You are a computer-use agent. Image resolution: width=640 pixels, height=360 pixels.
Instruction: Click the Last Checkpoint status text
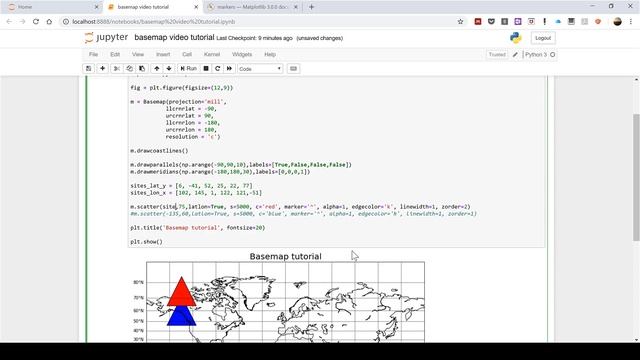[x=254, y=38]
